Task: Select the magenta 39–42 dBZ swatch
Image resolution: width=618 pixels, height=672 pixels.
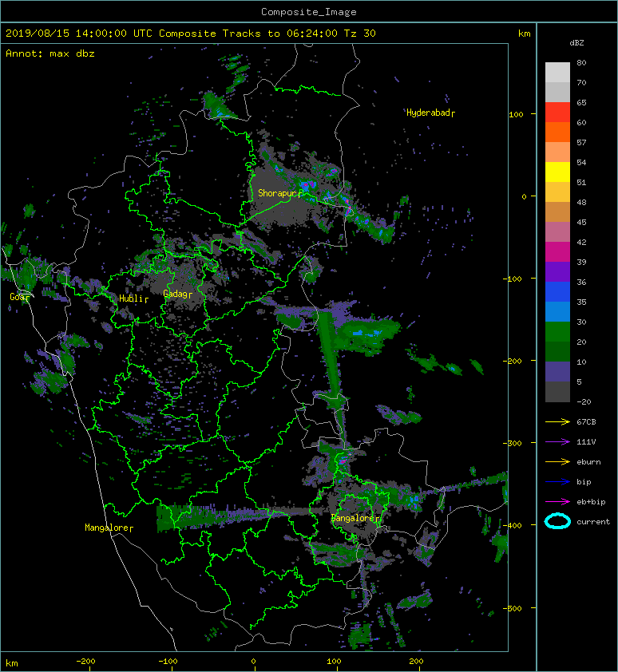Action: click(x=557, y=252)
